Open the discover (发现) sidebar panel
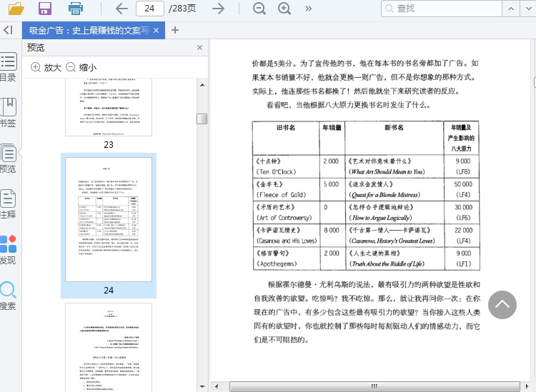Viewport: 536px width, 392px height. [x=8, y=250]
